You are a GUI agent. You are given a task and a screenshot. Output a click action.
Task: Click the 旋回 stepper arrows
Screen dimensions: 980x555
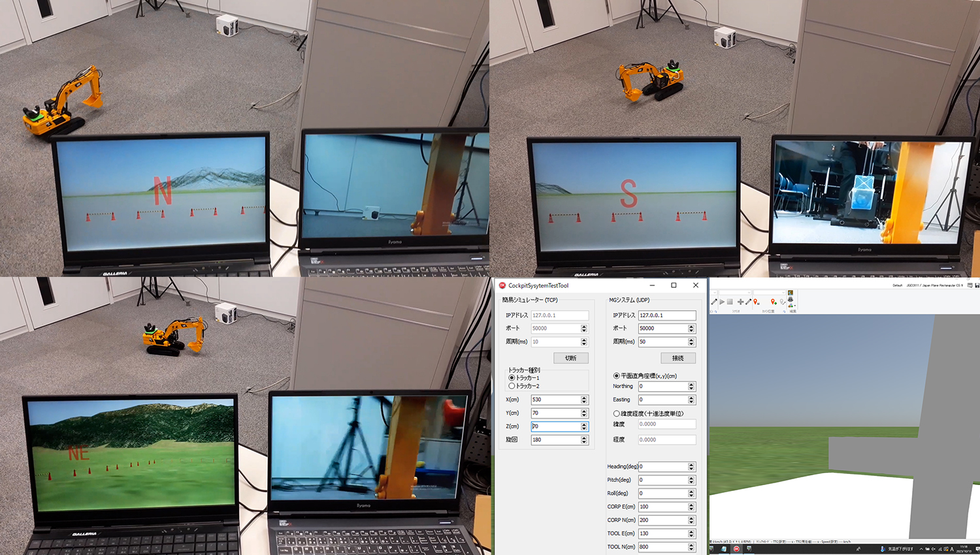(584, 440)
